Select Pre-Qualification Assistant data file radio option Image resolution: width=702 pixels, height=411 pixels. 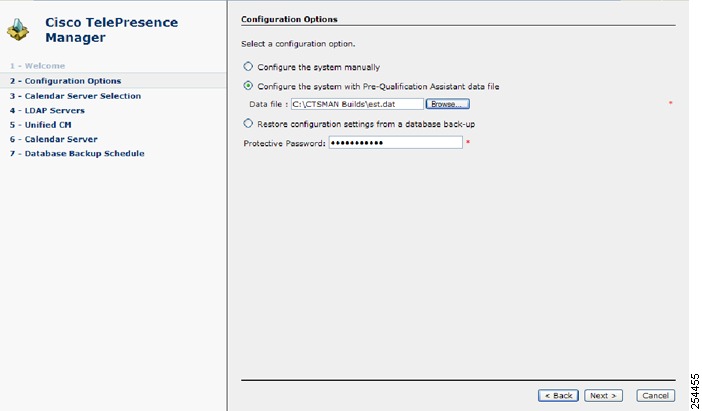click(248, 86)
